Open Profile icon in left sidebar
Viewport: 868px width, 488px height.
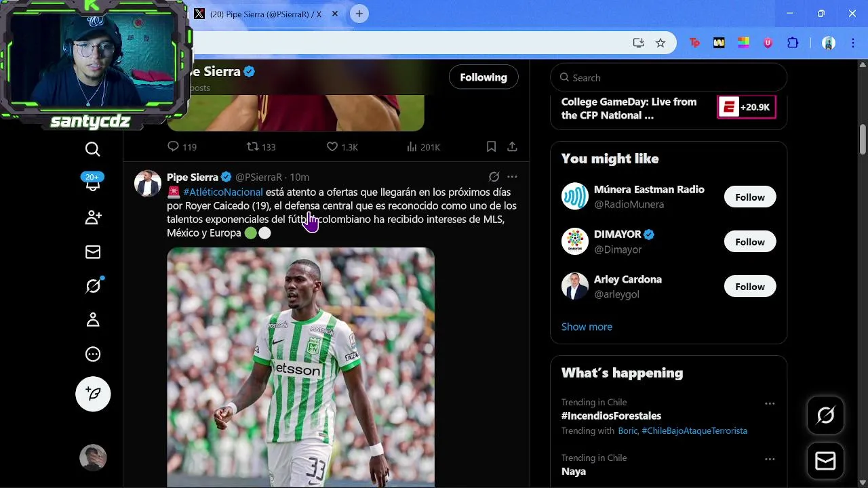coord(93,320)
